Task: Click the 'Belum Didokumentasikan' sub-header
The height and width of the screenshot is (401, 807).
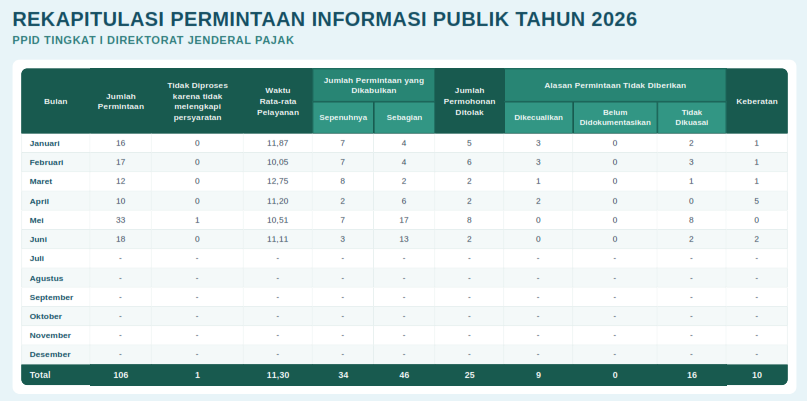Action: pyautogui.click(x=615, y=117)
